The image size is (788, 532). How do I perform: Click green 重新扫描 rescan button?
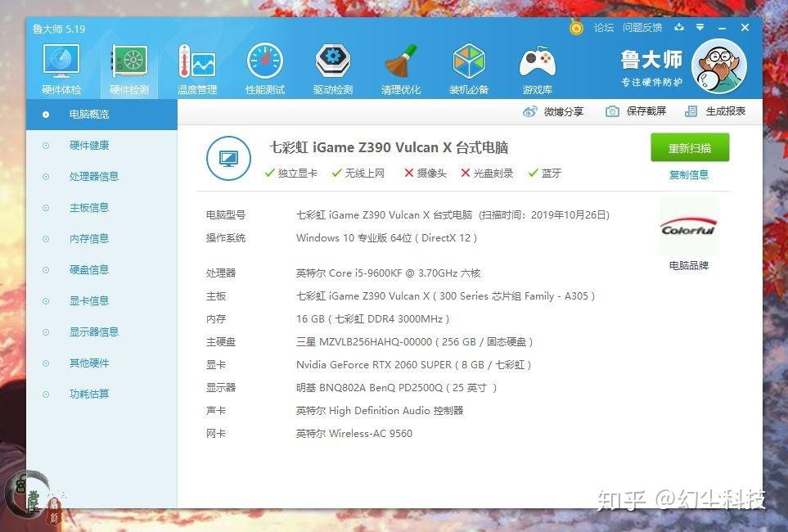click(690, 148)
